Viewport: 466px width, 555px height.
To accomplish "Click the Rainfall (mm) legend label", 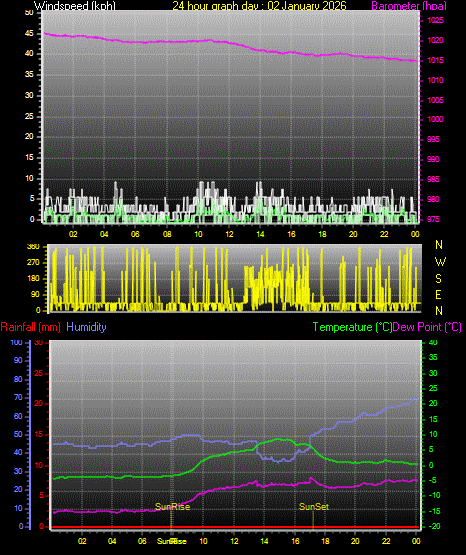I will point(30,327).
